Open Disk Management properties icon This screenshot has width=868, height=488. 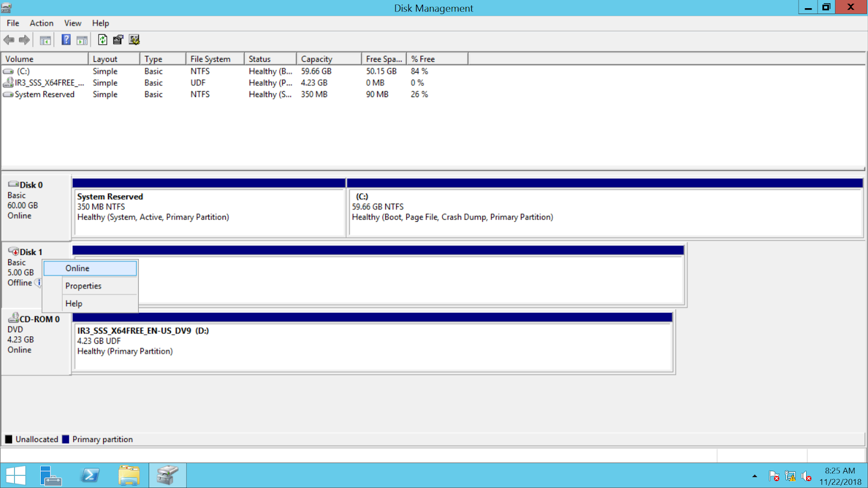click(118, 40)
